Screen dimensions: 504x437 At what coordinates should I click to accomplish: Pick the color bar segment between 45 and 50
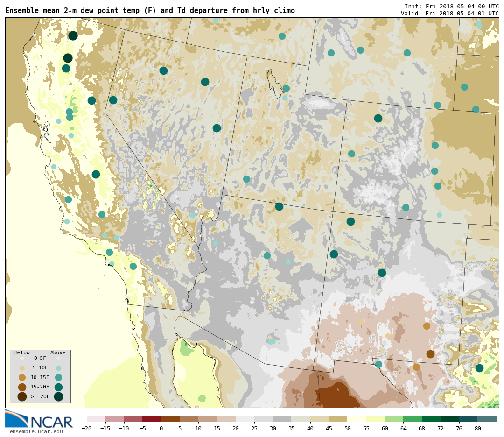[338, 419]
